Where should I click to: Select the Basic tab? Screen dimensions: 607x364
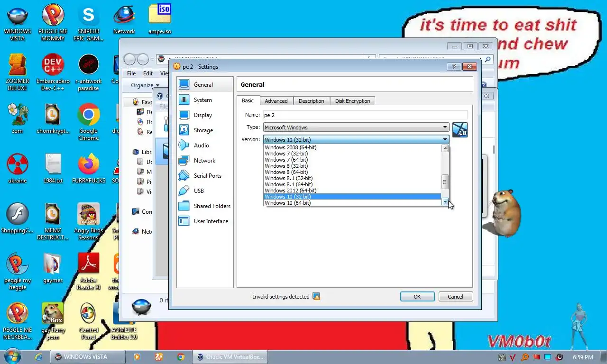coord(248,100)
